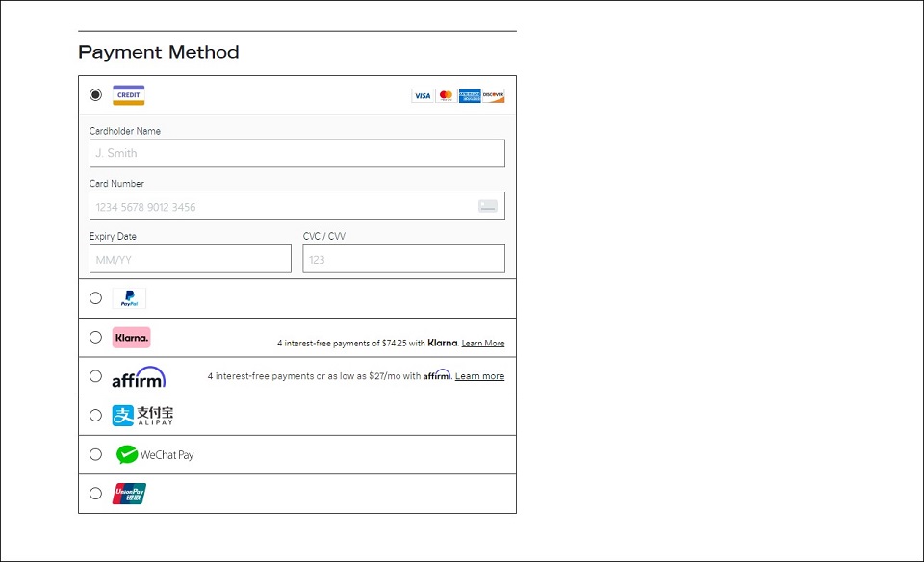Click the PayPal logo icon
The height and width of the screenshot is (562, 924).
click(129, 298)
